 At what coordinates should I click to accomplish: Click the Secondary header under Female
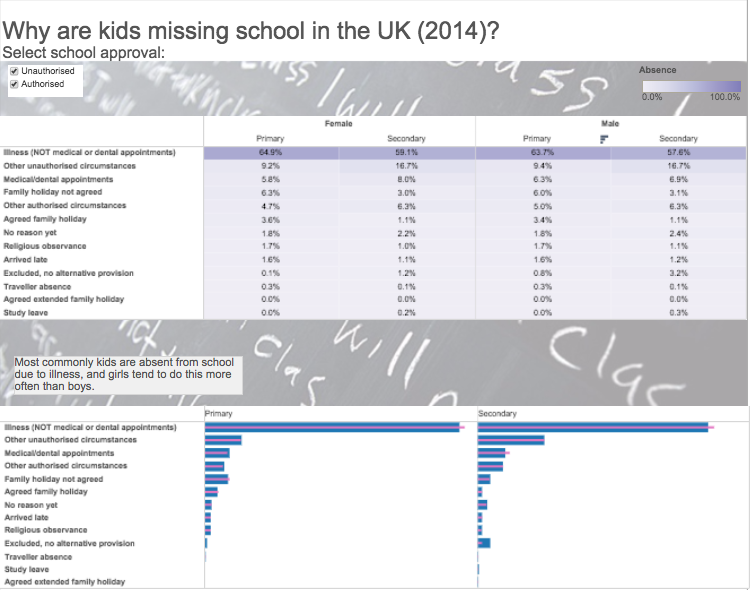[x=407, y=139]
